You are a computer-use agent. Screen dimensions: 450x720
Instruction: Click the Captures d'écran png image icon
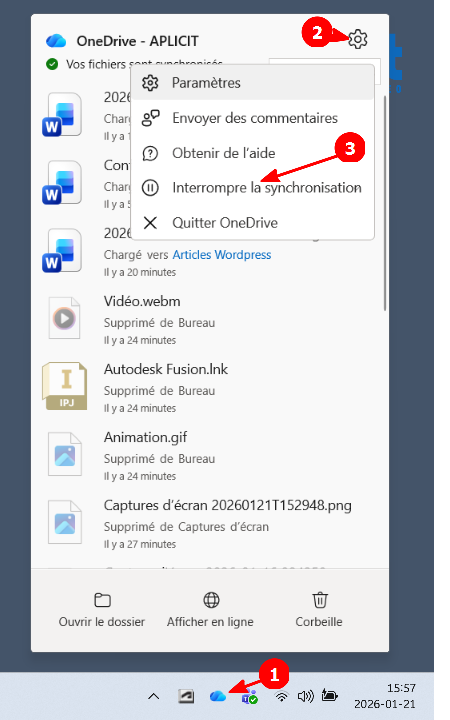tap(65, 522)
